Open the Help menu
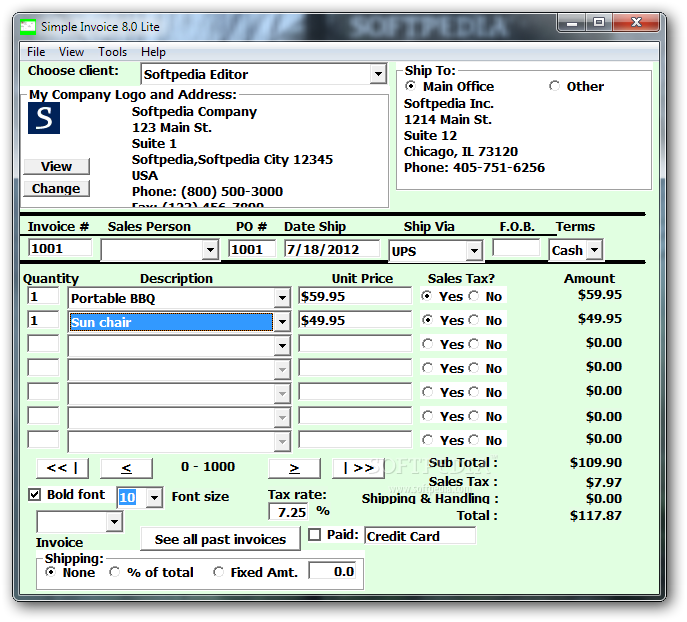The width and height of the screenshot is (687, 622). [153, 52]
